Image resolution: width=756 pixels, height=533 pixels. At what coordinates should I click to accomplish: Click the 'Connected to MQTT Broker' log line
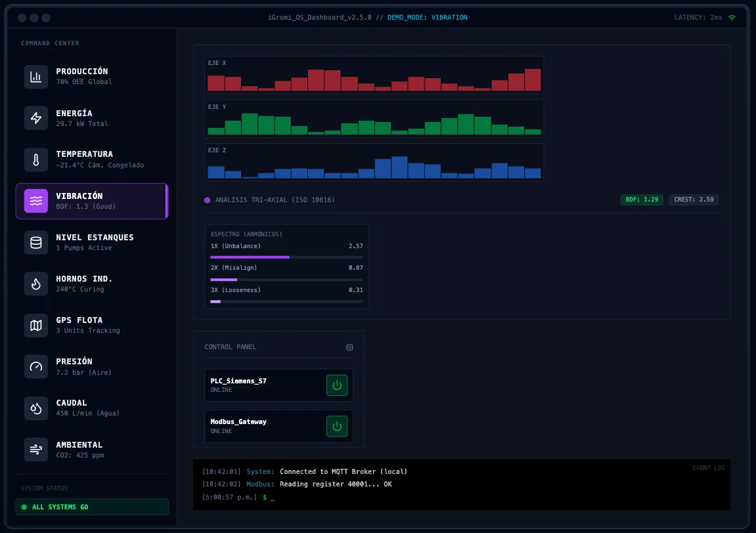[344, 472]
